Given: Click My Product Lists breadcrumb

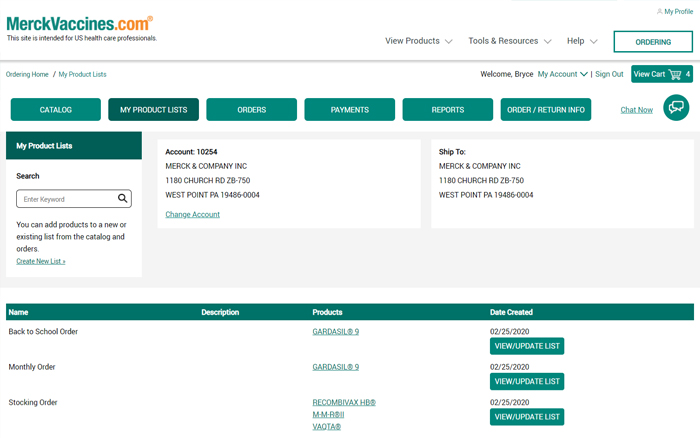Looking at the screenshot, I should click(x=83, y=75).
